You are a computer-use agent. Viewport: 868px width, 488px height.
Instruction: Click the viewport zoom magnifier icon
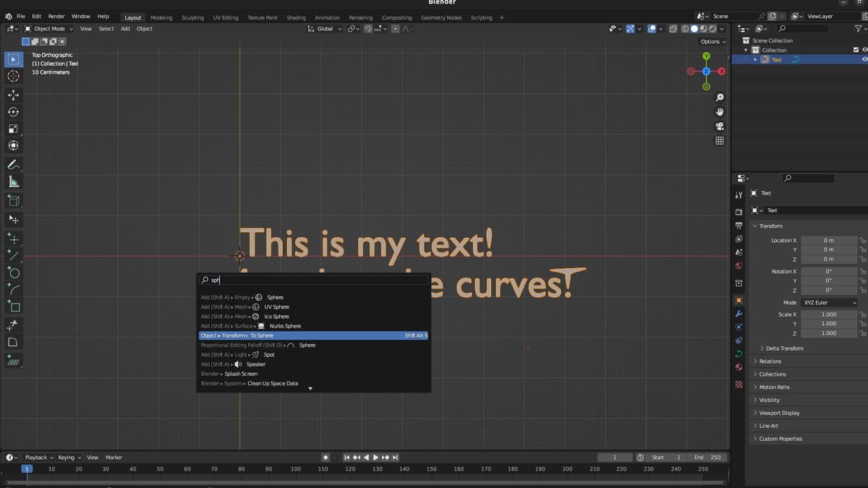click(x=720, y=98)
